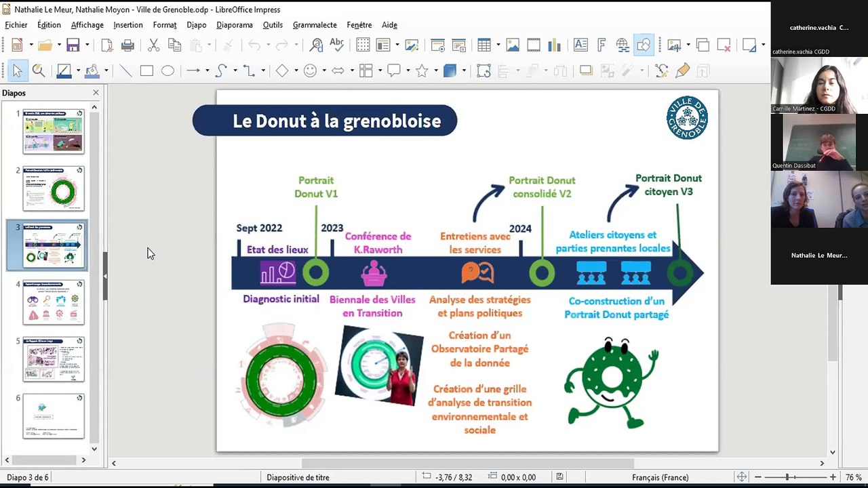The image size is (868, 488).
Task: Close the Diapos panel
Action: point(96,93)
